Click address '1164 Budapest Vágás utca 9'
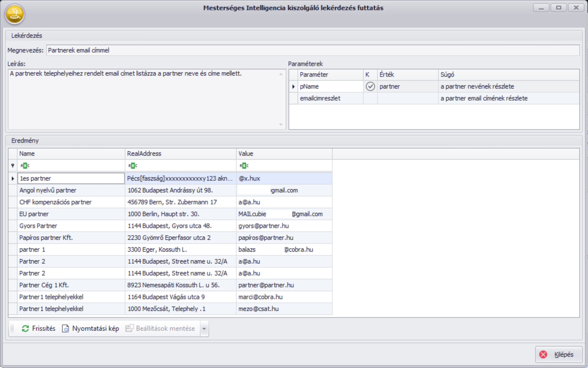588x368 pixels. point(181,297)
